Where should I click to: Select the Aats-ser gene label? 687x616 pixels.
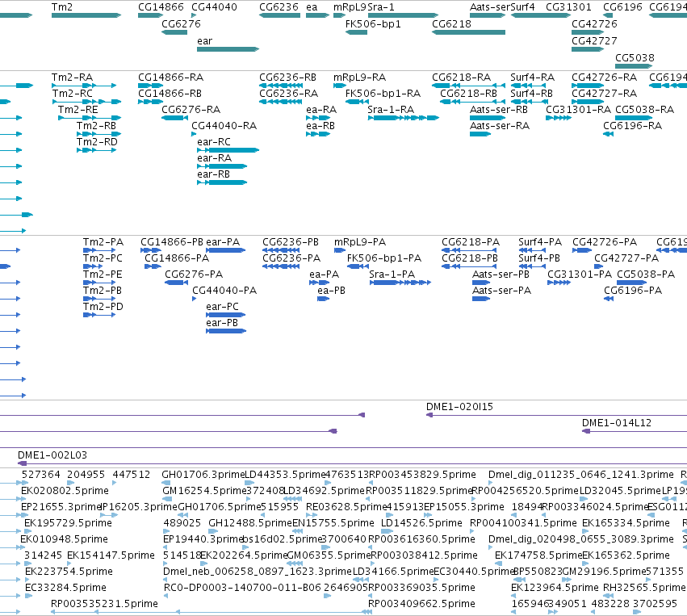click(490, 7)
